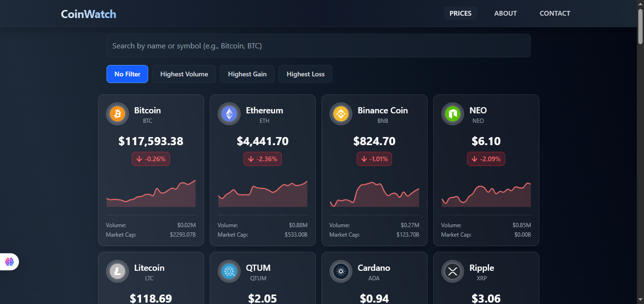The height and width of the screenshot is (304, 644).
Task: Click the CoinWatch logo
Action: 88,14
